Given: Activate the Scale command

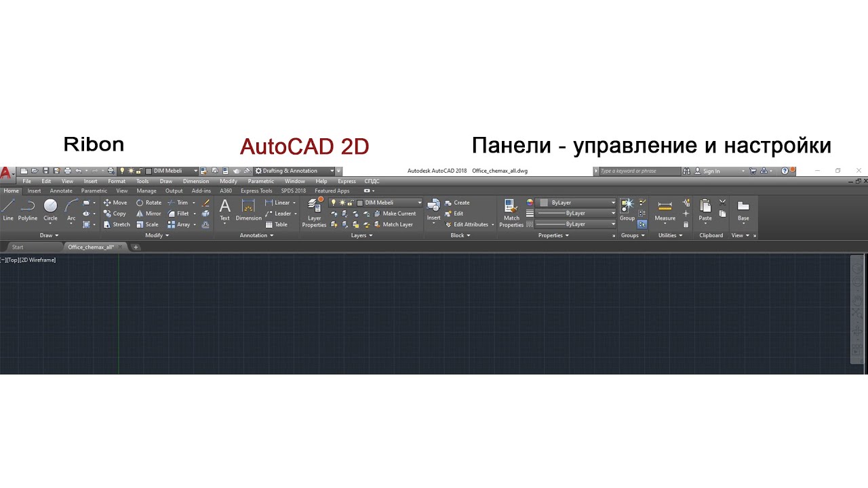Looking at the screenshot, I should pyautogui.click(x=147, y=224).
